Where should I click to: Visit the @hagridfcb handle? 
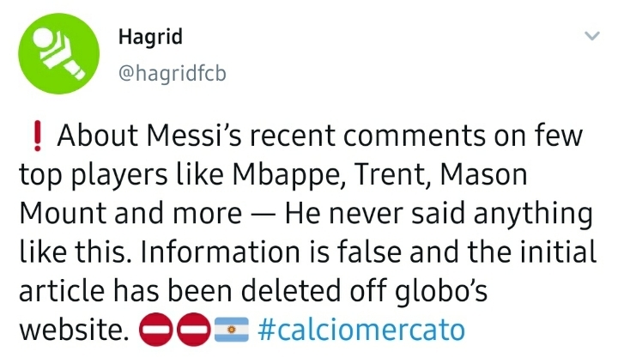point(171,76)
